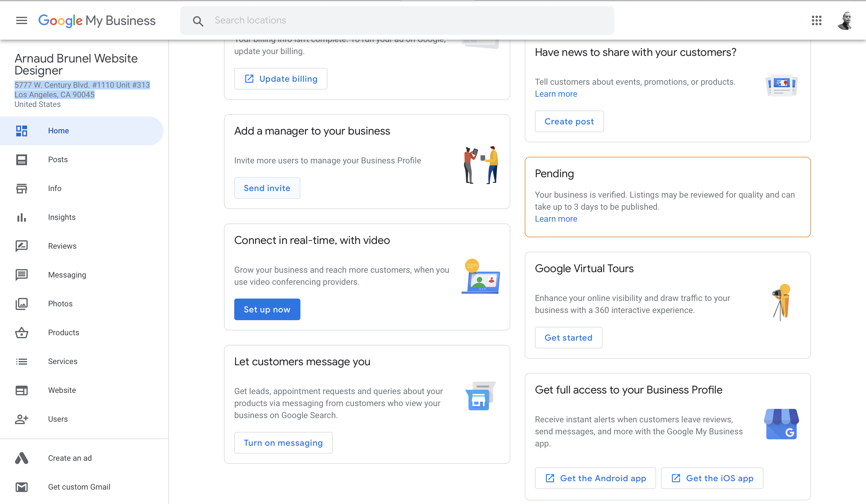Open the hamburger main menu icon

[x=21, y=21]
